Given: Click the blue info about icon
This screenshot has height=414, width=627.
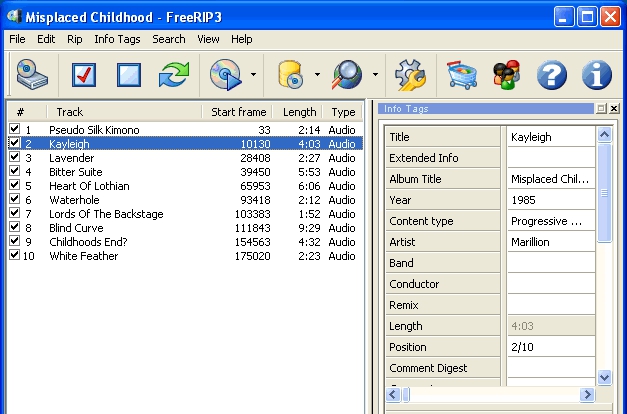Looking at the screenshot, I should [597, 75].
